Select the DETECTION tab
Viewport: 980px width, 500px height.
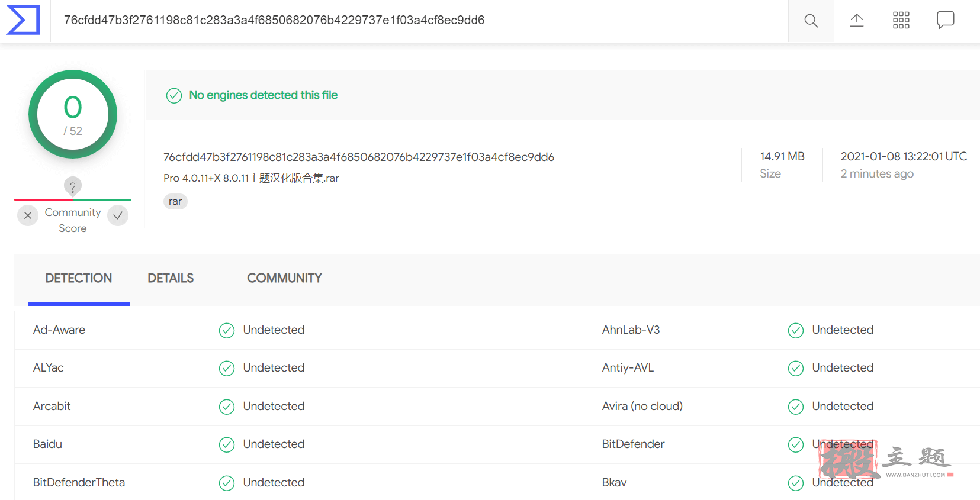79,278
